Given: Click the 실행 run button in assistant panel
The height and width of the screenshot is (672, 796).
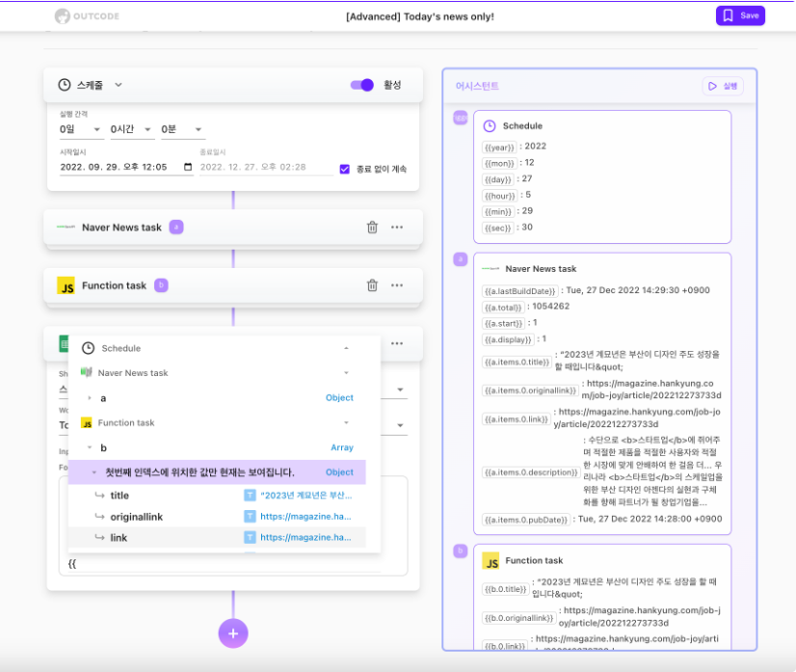Looking at the screenshot, I should coord(723,86).
